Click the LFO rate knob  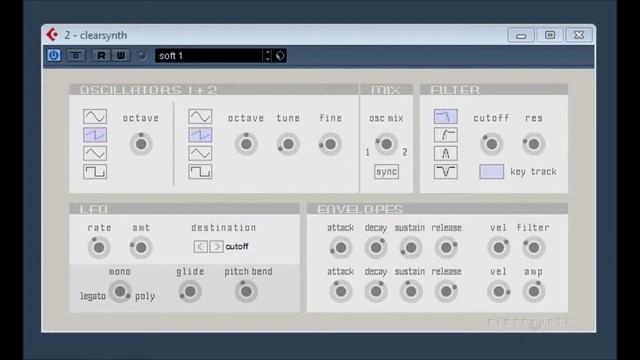99,247
